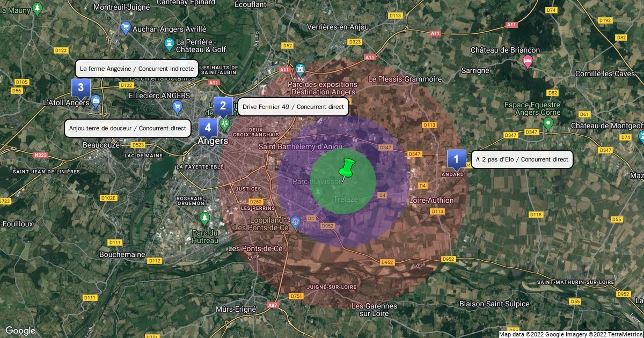This screenshot has height=338, width=644.
Task: Click Le Plessis-Grammoire label
Action: (x=405, y=79)
